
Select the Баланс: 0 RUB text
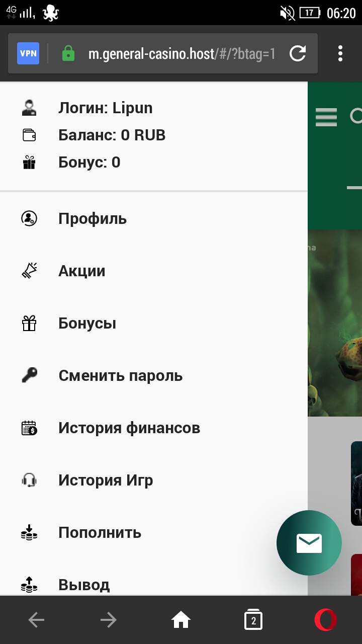coord(112,135)
